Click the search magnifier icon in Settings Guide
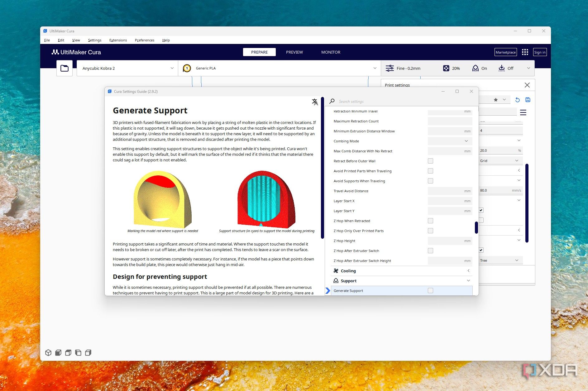The height and width of the screenshot is (391, 588). pyautogui.click(x=332, y=101)
